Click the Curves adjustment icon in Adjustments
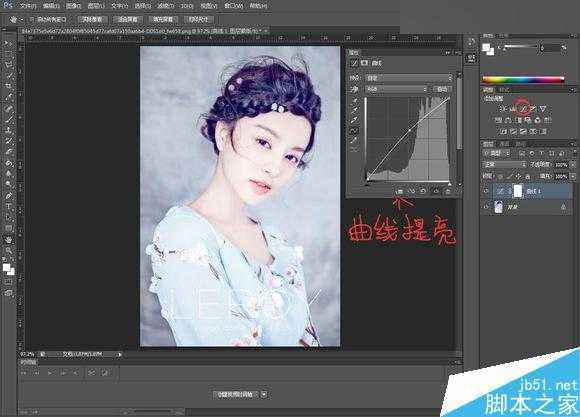Image resolution: width=580 pixels, height=417 pixels. click(x=522, y=108)
